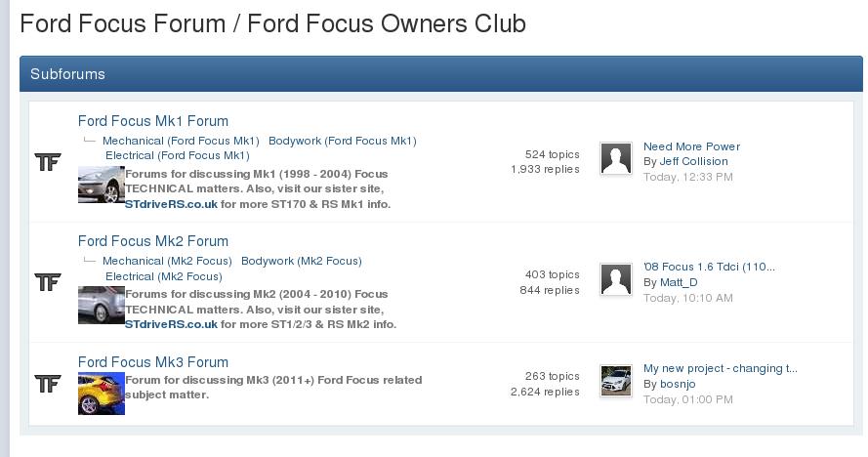The height and width of the screenshot is (457, 868).
Task: Open the Ford Focus Mk1 Forum
Action: [153, 121]
